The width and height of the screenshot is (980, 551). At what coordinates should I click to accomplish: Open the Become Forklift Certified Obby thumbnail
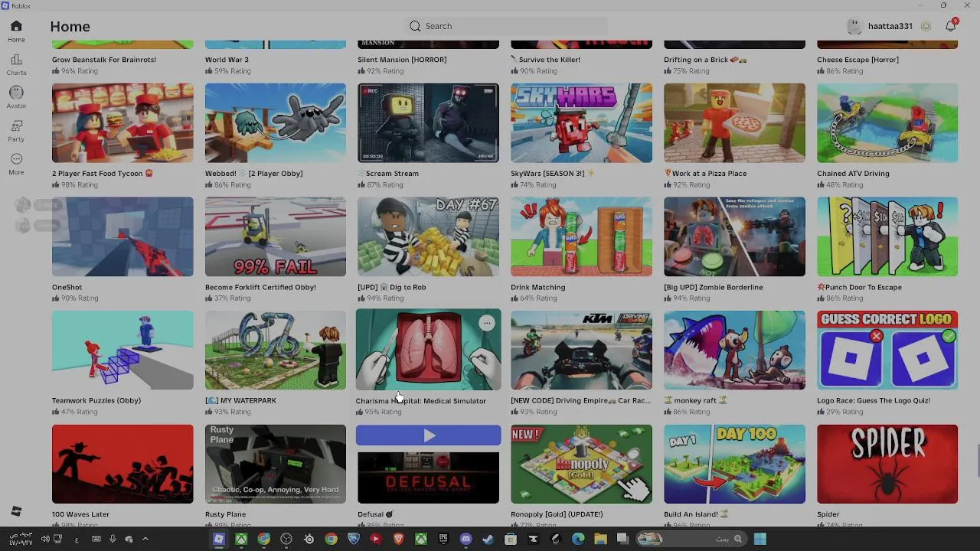coord(276,236)
